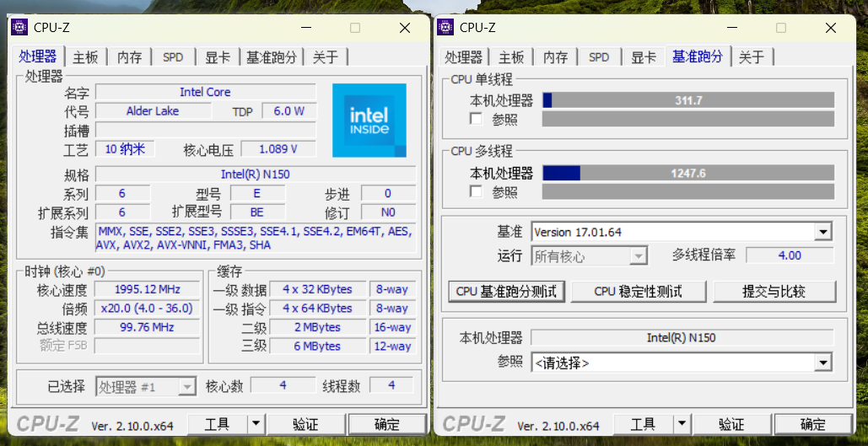The height and width of the screenshot is (446, 868).
Task: Click 总线速度 value 99.76 MHz
Action: pos(148,327)
